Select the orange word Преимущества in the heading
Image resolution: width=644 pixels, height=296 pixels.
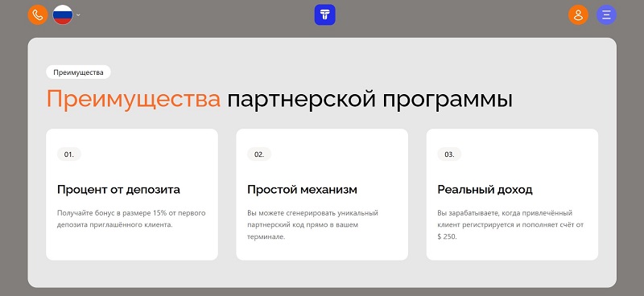tap(134, 100)
